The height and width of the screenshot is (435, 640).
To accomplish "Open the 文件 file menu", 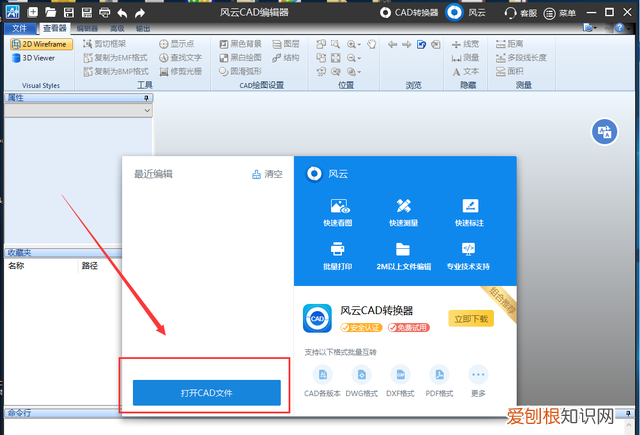I will click(20, 28).
